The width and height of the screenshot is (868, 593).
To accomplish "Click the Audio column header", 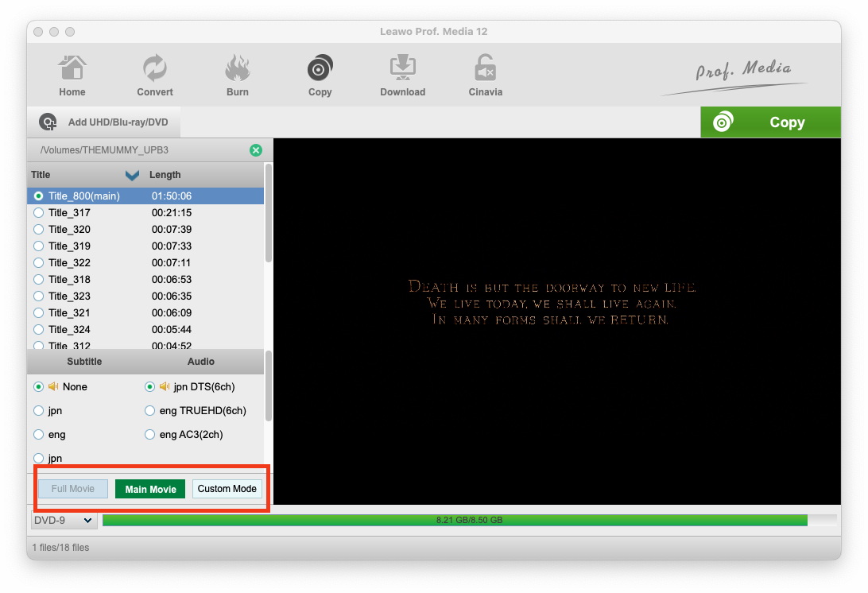I will (200, 361).
